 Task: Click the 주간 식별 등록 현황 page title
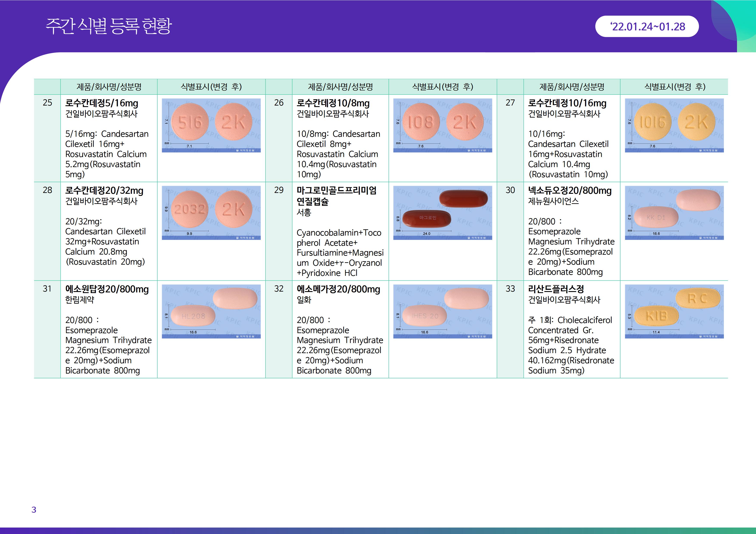point(109,26)
